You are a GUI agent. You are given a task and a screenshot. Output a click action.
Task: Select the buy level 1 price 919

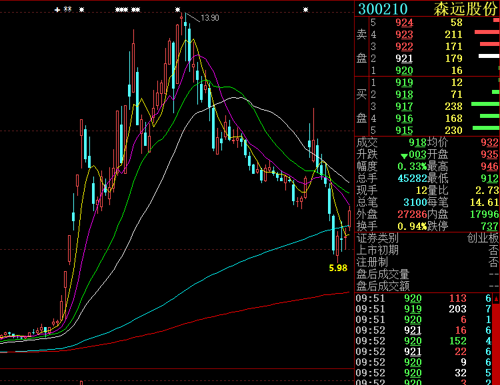pyautogui.click(x=404, y=83)
